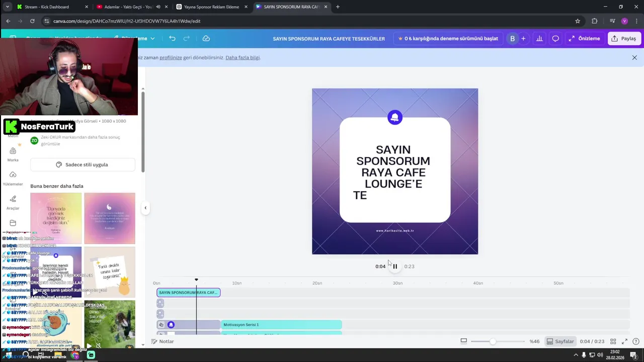
Task: Open the grid view icon
Action: [613, 341]
